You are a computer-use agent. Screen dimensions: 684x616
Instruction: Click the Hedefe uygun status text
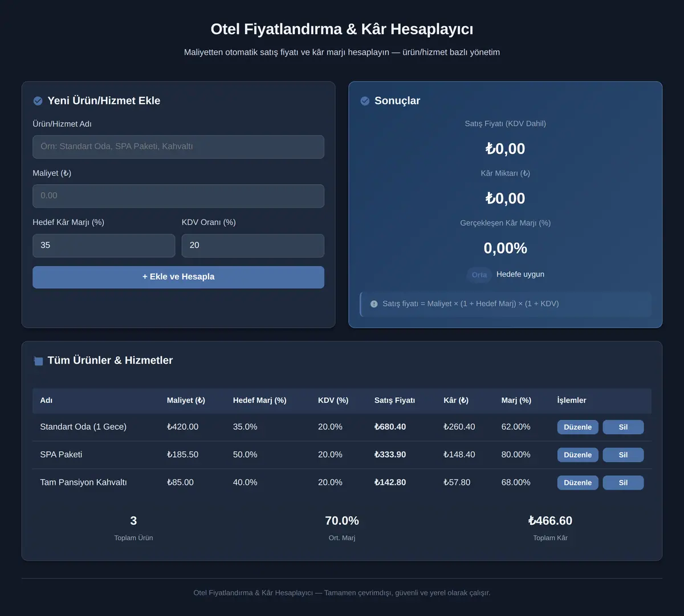(520, 275)
